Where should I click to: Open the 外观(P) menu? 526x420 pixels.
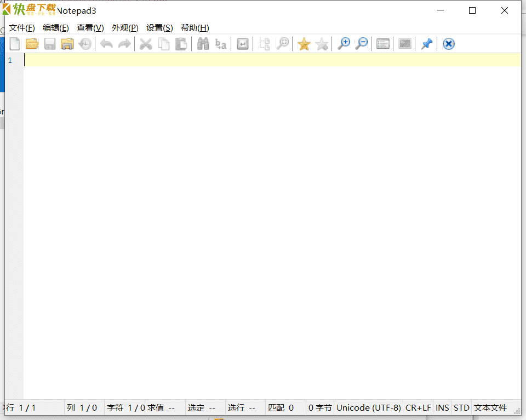click(125, 28)
